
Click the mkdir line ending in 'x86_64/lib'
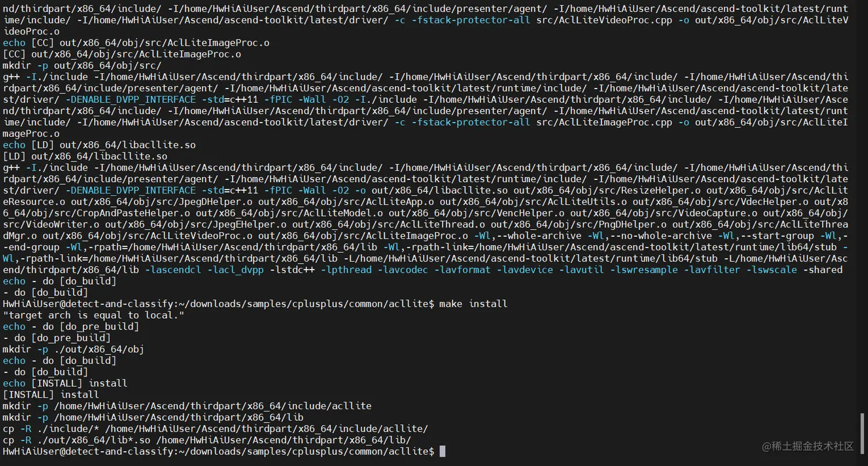153,417
